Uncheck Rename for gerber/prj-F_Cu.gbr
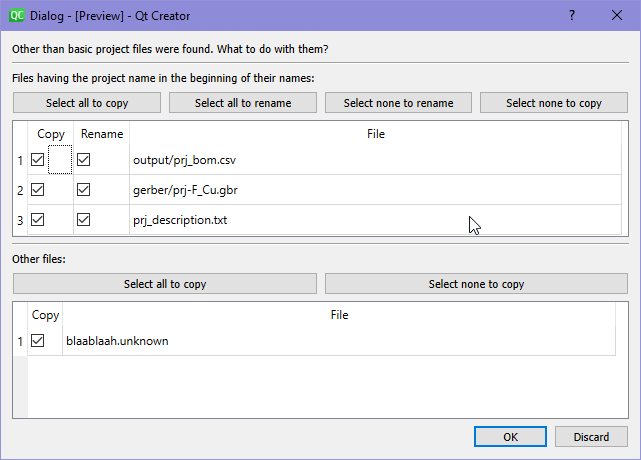Viewport: 641px width, 460px height. (x=84, y=190)
